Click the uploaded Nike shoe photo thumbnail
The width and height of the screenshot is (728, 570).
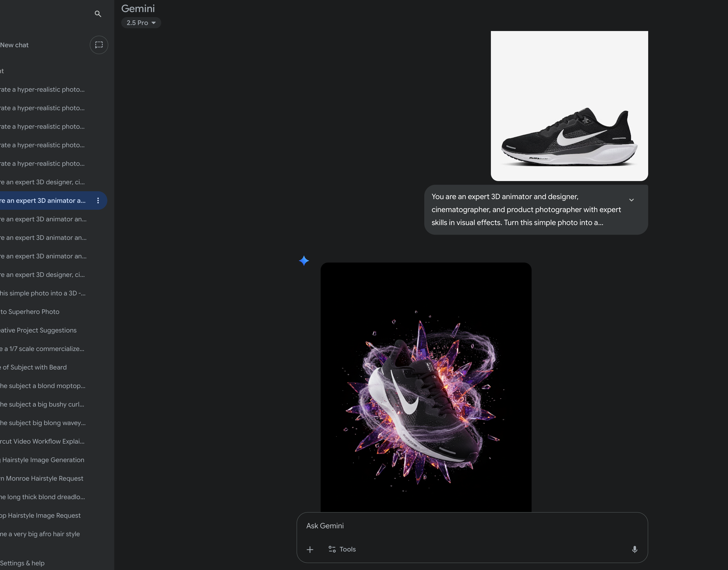569,106
